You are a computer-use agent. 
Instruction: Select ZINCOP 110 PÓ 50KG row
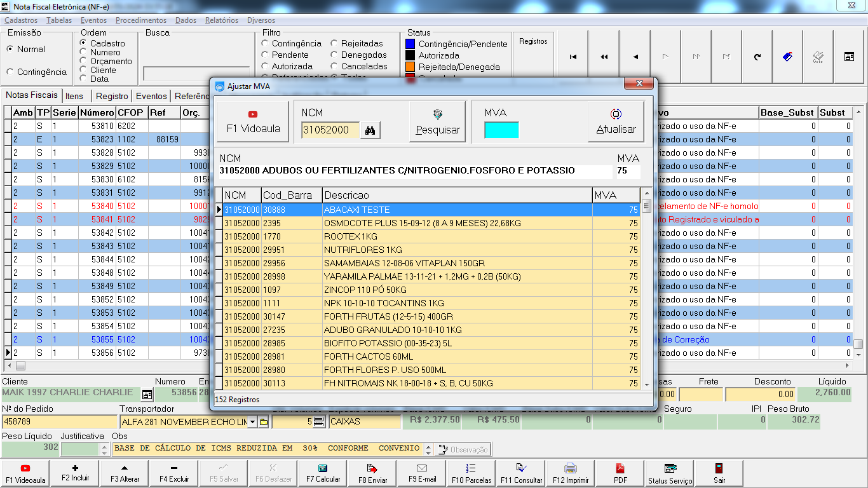431,290
